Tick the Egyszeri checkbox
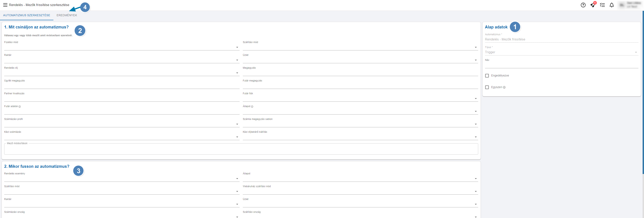 (x=487, y=87)
